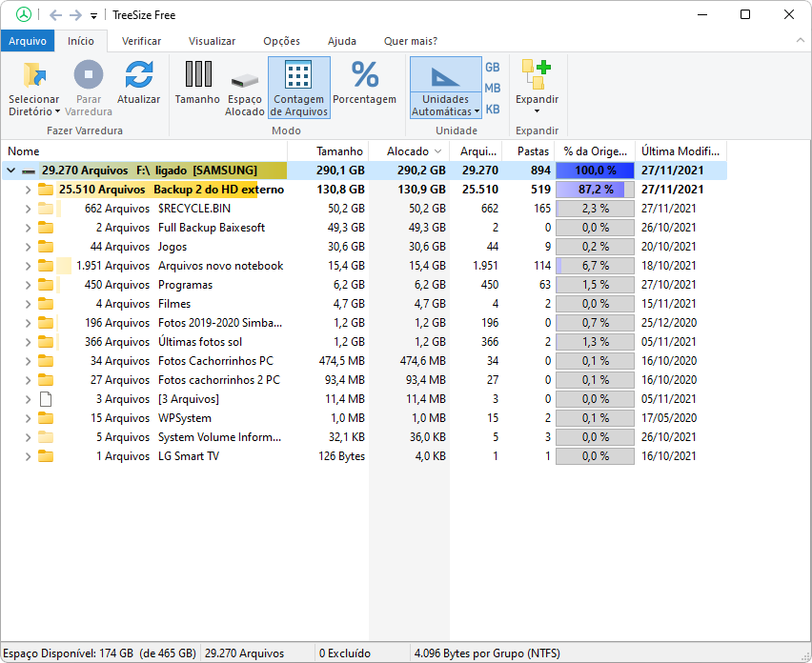Open the Arquivo menu
This screenshot has width=812, height=663.
(28, 41)
